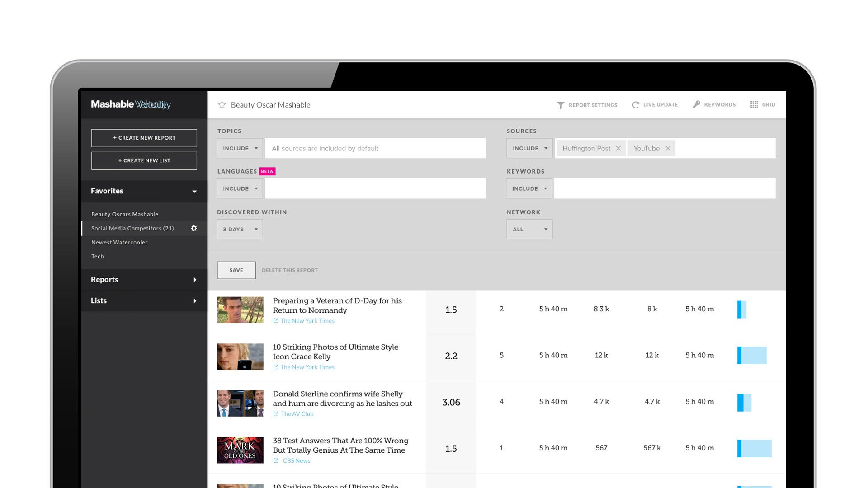Click velocity bar for Normandy article
Image resolution: width=868 pixels, height=488 pixels.
pyautogui.click(x=742, y=310)
